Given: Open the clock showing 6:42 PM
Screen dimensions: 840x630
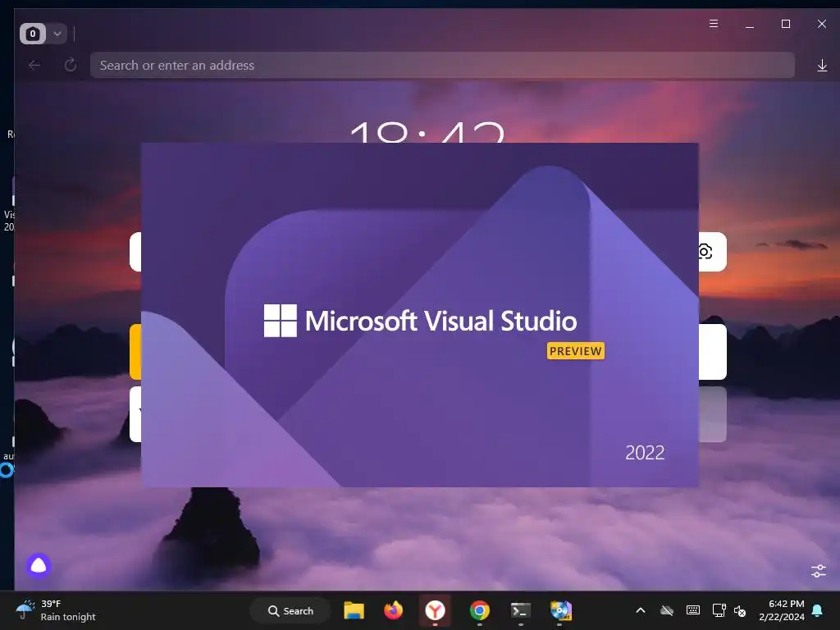Looking at the screenshot, I should [x=782, y=610].
